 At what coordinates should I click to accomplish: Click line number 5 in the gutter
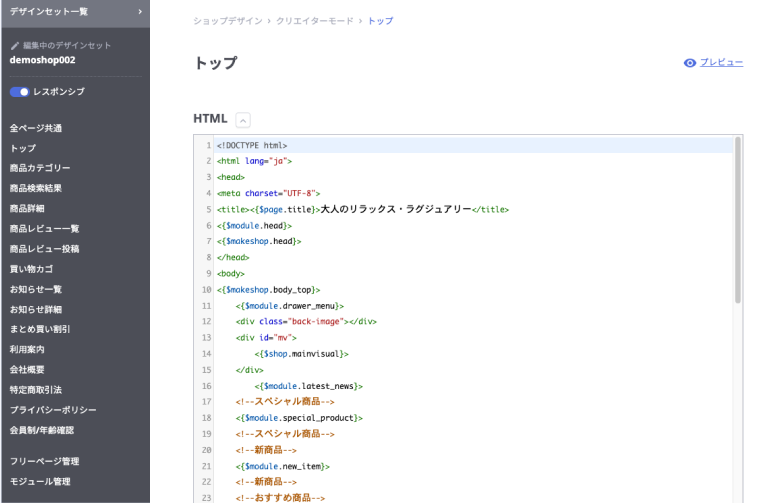point(208,209)
